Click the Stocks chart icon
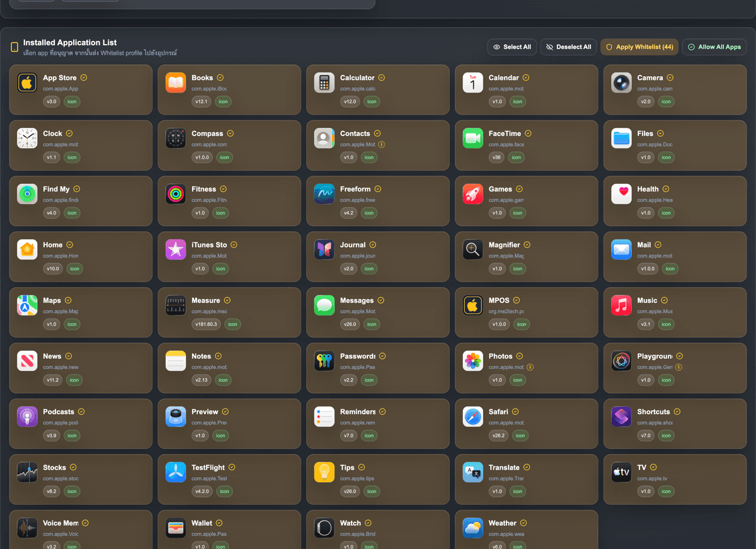The height and width of the screenshot is (549, 756). (x=27, y=472)
